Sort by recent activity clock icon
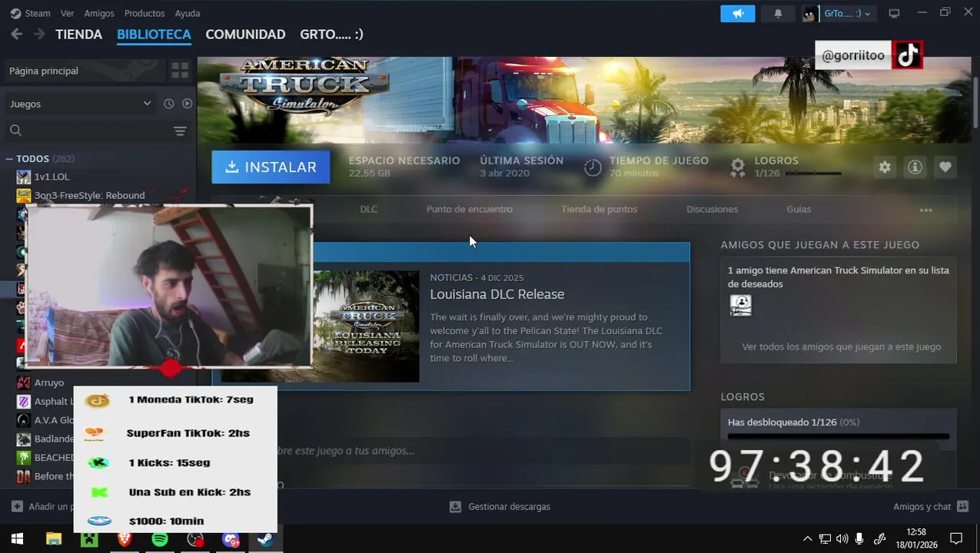Image resolution: width=980 pixels, height=553 pixels. [169, 104]
